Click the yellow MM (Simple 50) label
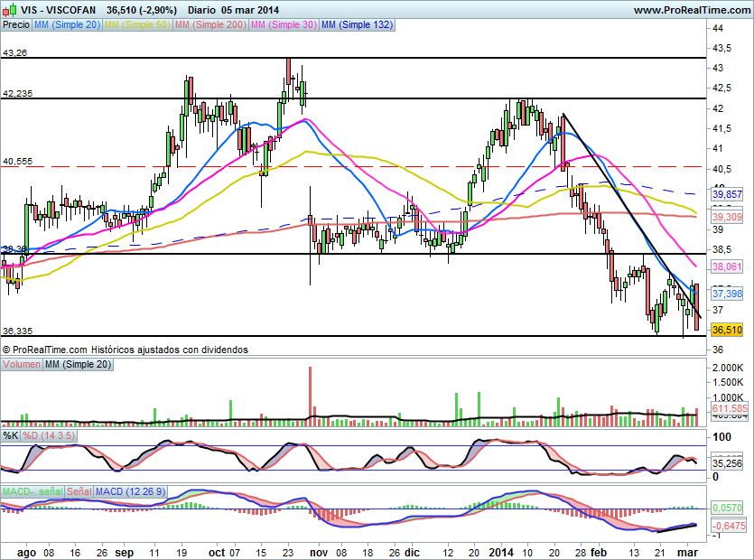754x560 pixels. 137,25
